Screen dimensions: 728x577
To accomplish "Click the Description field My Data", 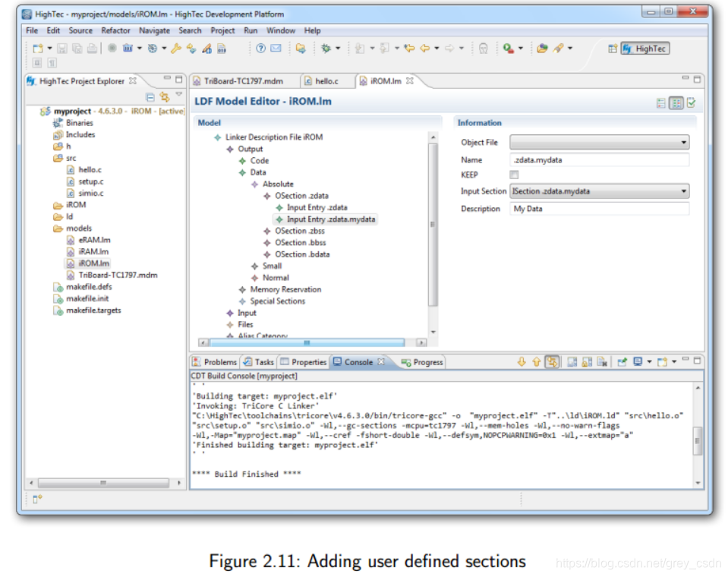I will point(599,209).
